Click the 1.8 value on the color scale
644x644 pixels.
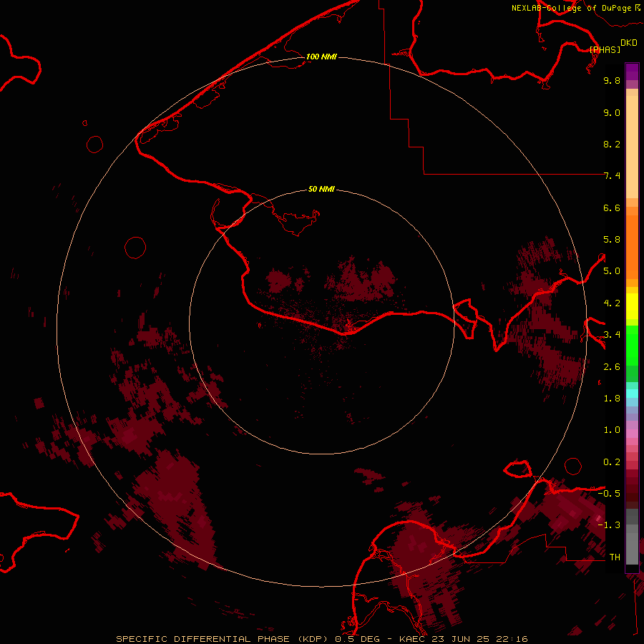(x=612, y=399)
